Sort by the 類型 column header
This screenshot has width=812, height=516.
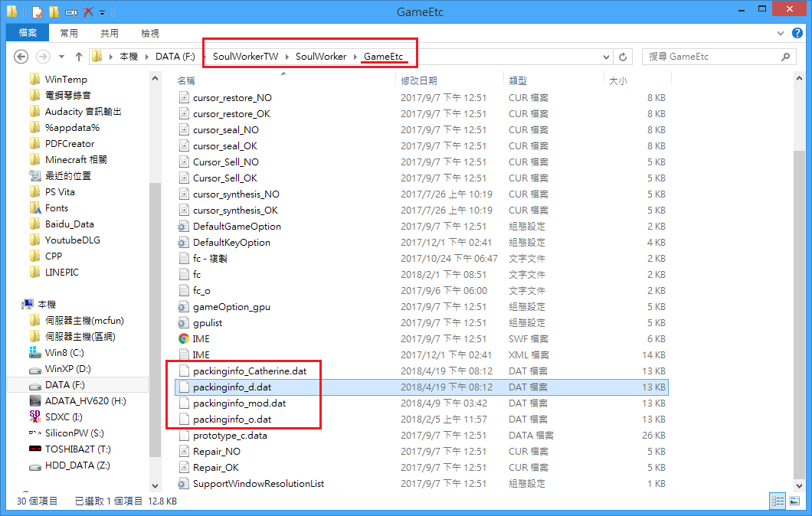point(518,80)
